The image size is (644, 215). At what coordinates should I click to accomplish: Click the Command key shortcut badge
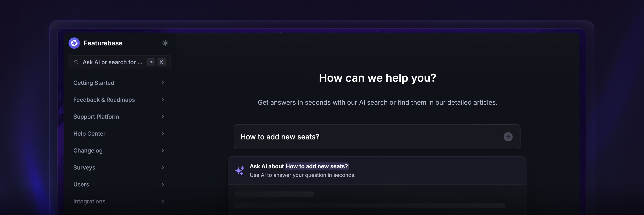pos(151,62)
